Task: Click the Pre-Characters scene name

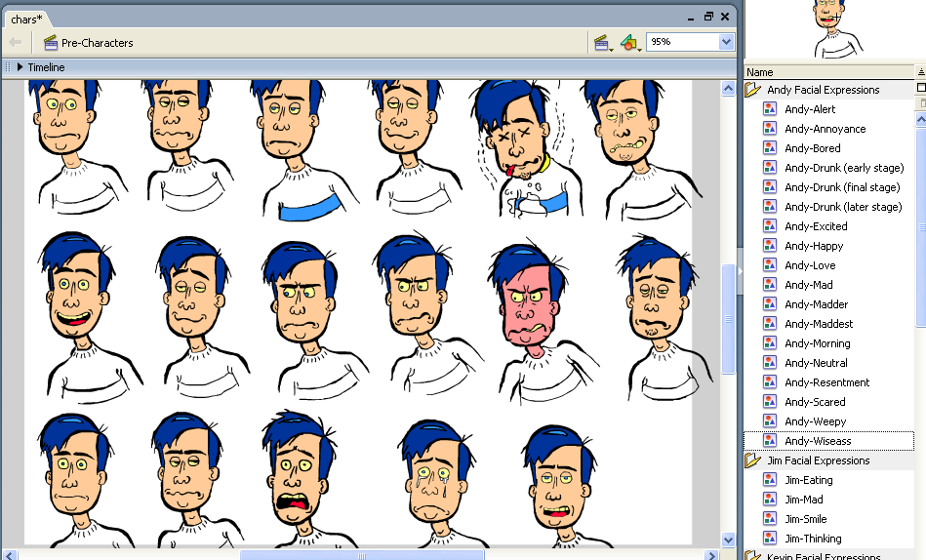Action: point(97,43)
